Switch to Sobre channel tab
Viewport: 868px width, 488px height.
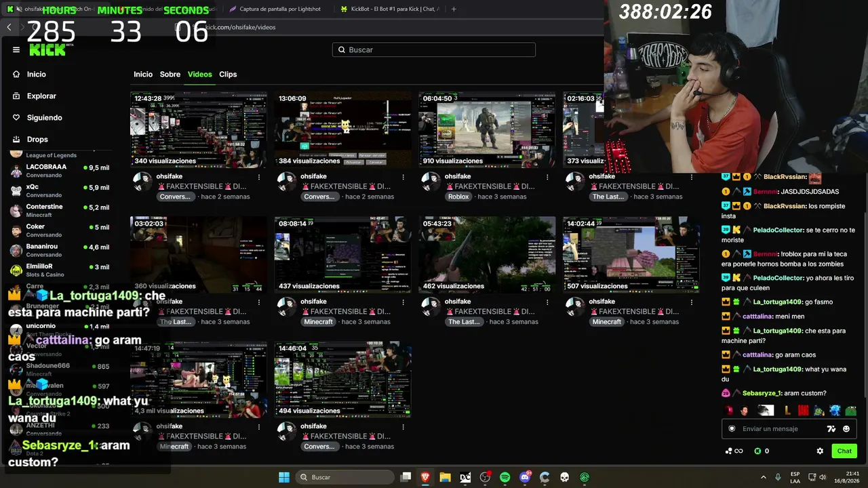coord(170,75)
